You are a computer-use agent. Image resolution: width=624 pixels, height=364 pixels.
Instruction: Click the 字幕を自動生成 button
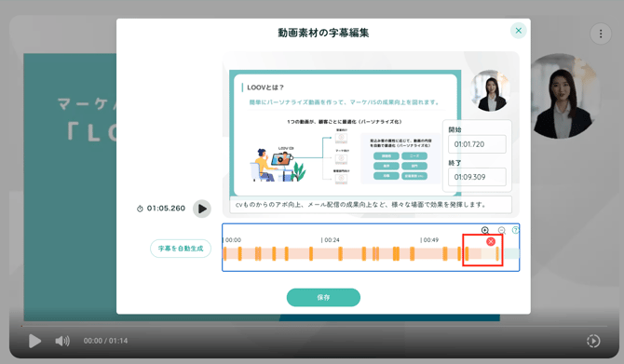(x=181, y=249)
